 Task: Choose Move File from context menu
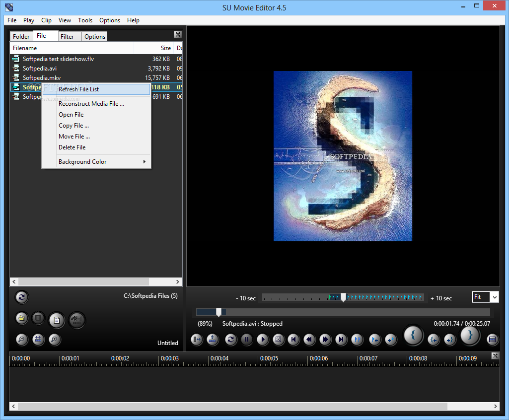pos(96,137)
